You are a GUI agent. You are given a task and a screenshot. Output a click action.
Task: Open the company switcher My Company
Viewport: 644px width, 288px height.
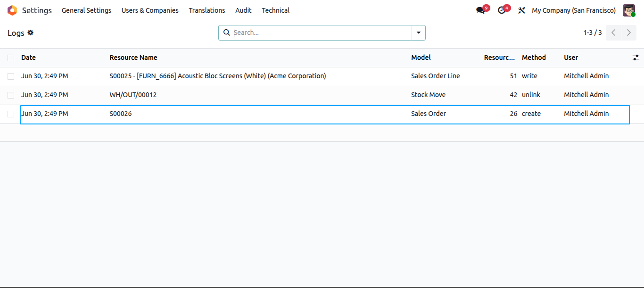[574, 10]
